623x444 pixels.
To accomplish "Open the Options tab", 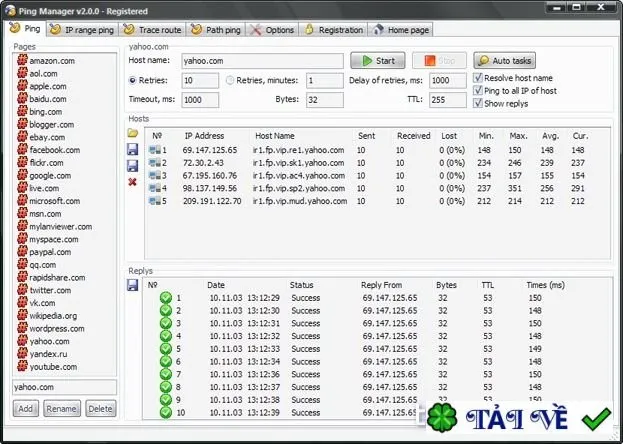I will (273, 30).
